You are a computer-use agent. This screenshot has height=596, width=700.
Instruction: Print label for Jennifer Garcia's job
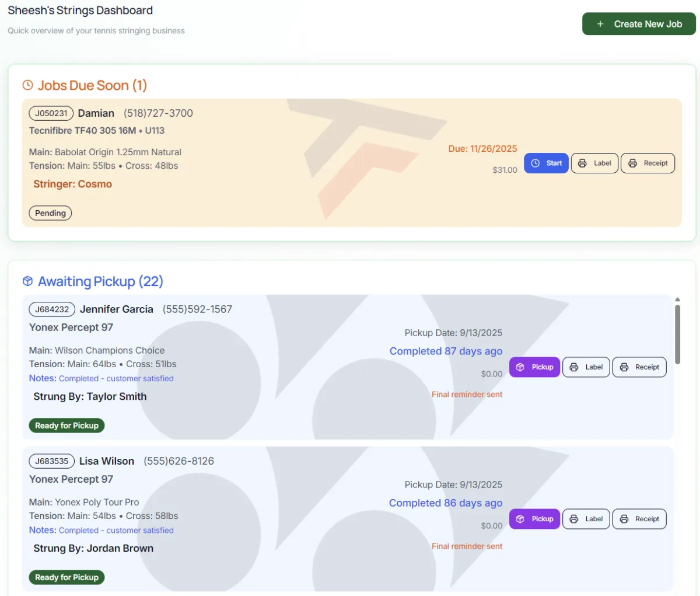586,367
